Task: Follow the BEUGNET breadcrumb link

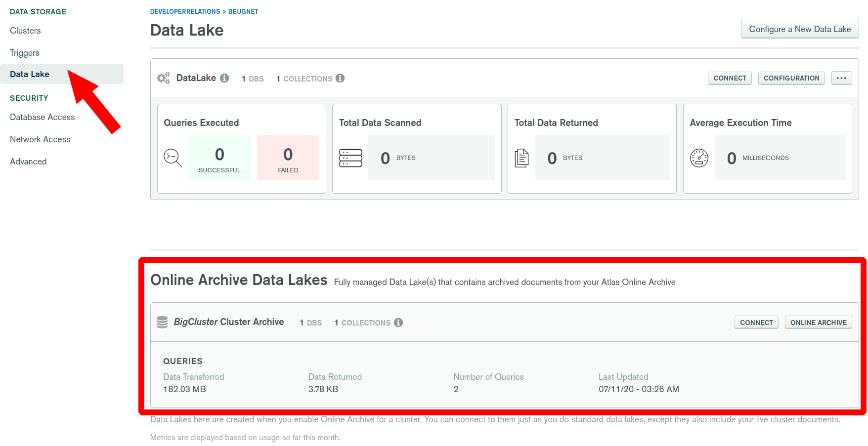Action: click(x=243, y=11)
